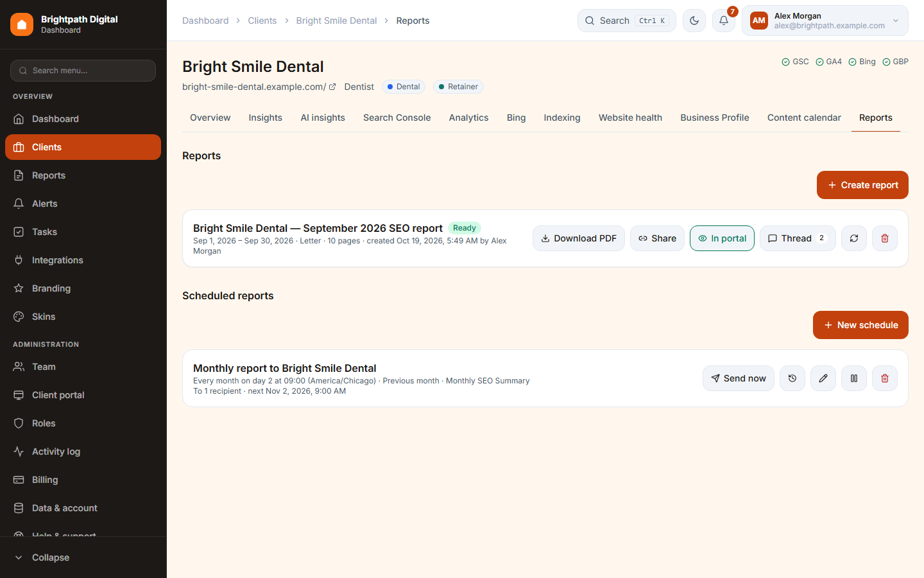Click the New schedule button
924x578 pixels.
[860, 325]
